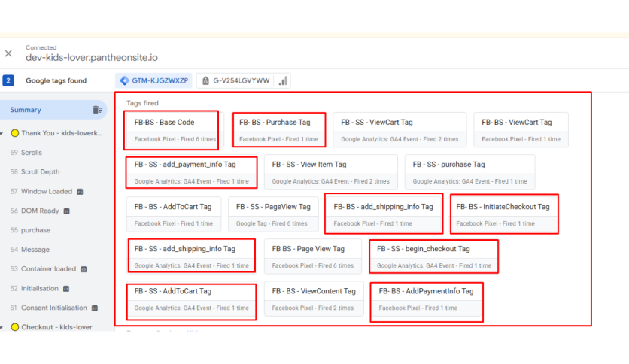Click the dev-kids-lover.pantheonsite.io domain text
This screenshot has height=364, width=629.
point(92,58)
